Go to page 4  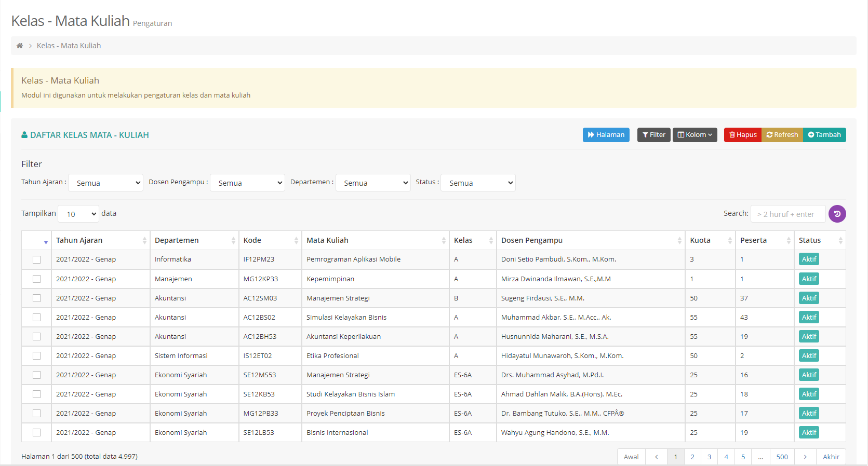[726, 457]
